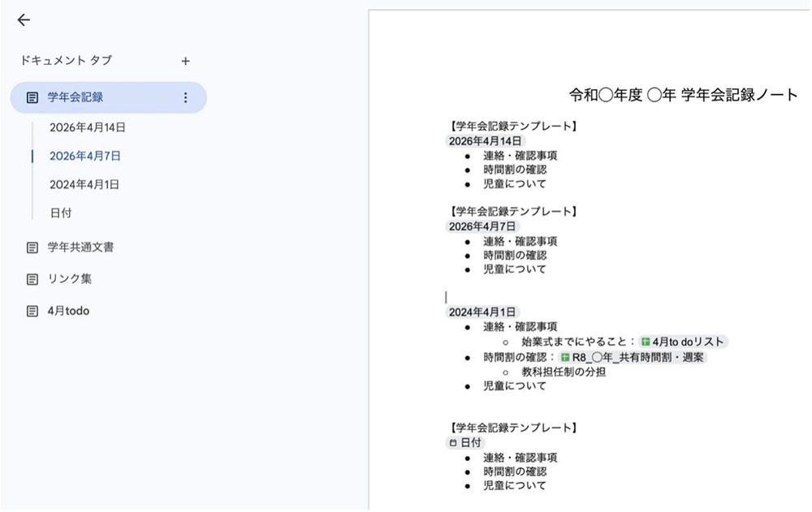Switch to the 2026年4月14日 subtab
The image size is (812, 512).
point(89,127)
